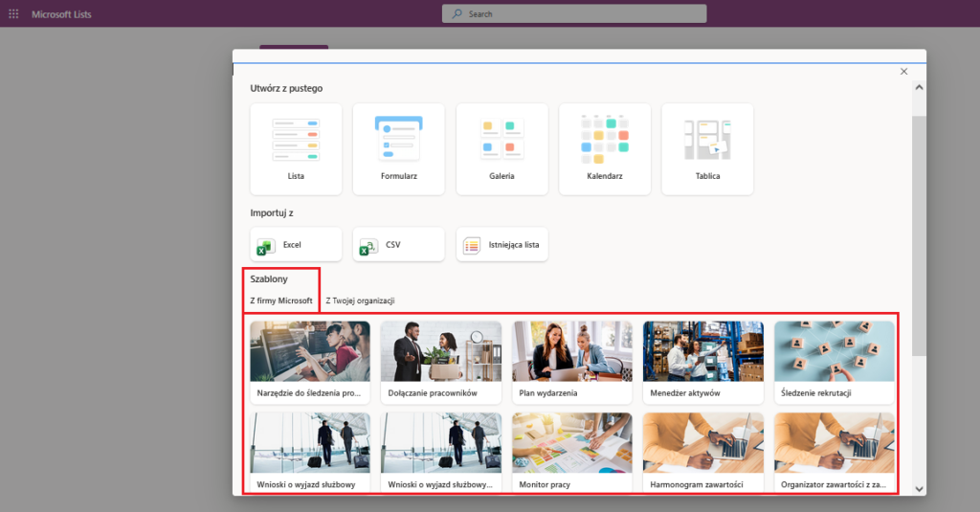The image size is (980, 512).
Task: Select the Plan wydarzenia template
Action: [571, 363]
